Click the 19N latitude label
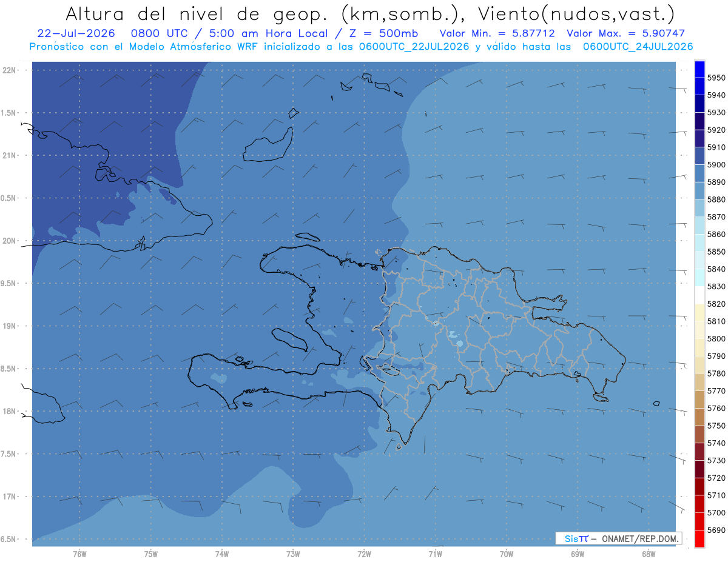728x562 pixels. click(10, 326)
